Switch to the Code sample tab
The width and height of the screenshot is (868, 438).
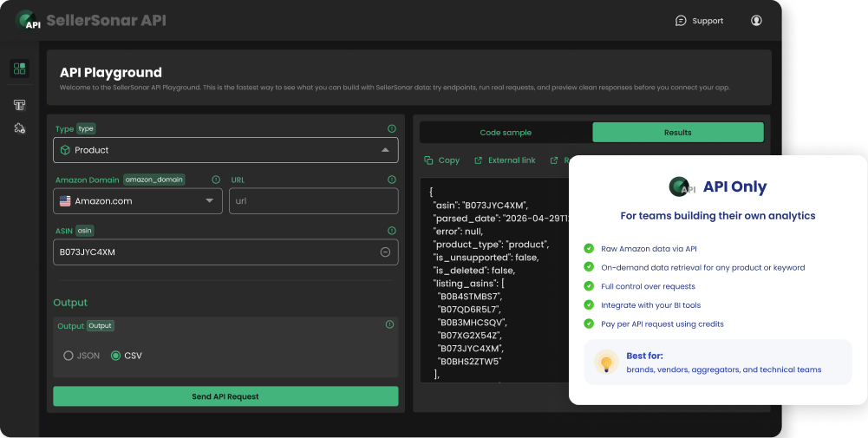point(506,133)
